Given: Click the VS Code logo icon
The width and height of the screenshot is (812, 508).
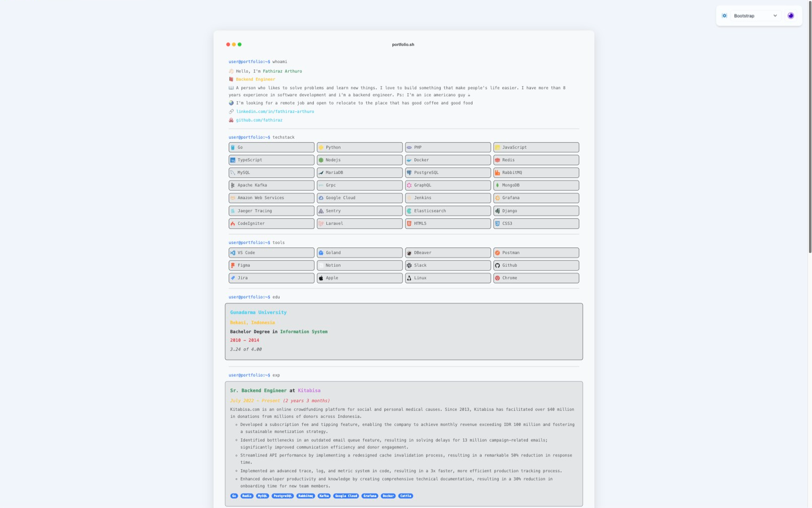Looking at the screenshot, I should tap(233, 252).
